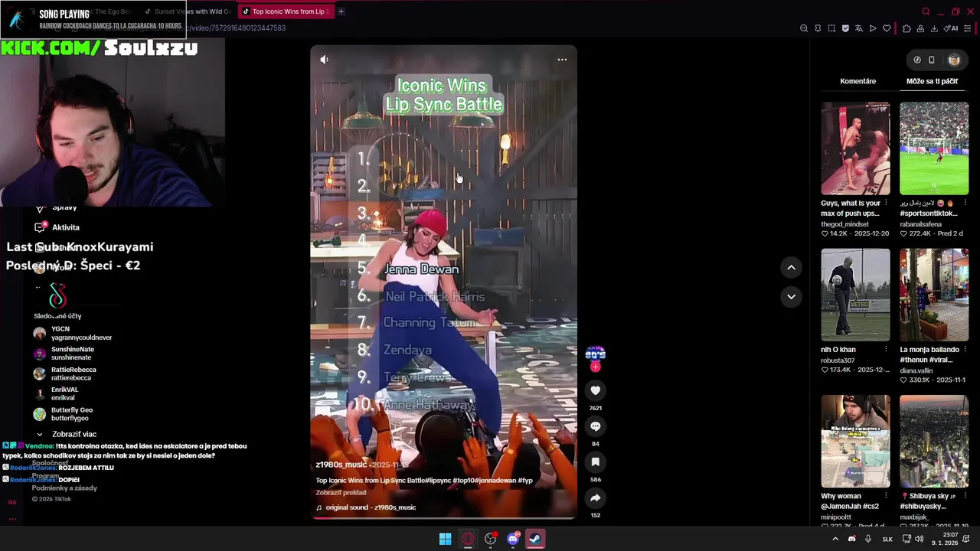Open the SLK keyboard language switcher
The height and width of the screenshot is (551, 980).
pos(887,539)
